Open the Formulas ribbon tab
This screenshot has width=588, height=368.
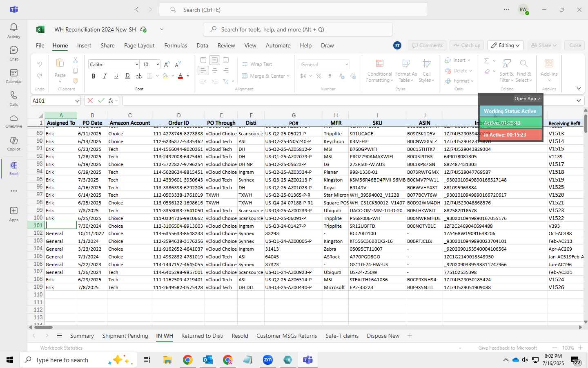pos(176,45)
